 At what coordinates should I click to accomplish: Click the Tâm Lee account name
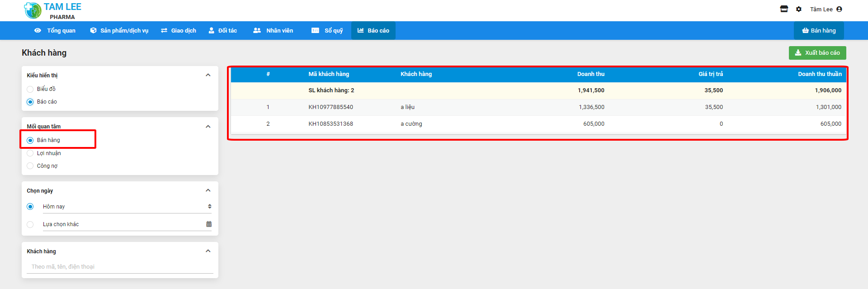pyautogui.click(x=821, y=9)
